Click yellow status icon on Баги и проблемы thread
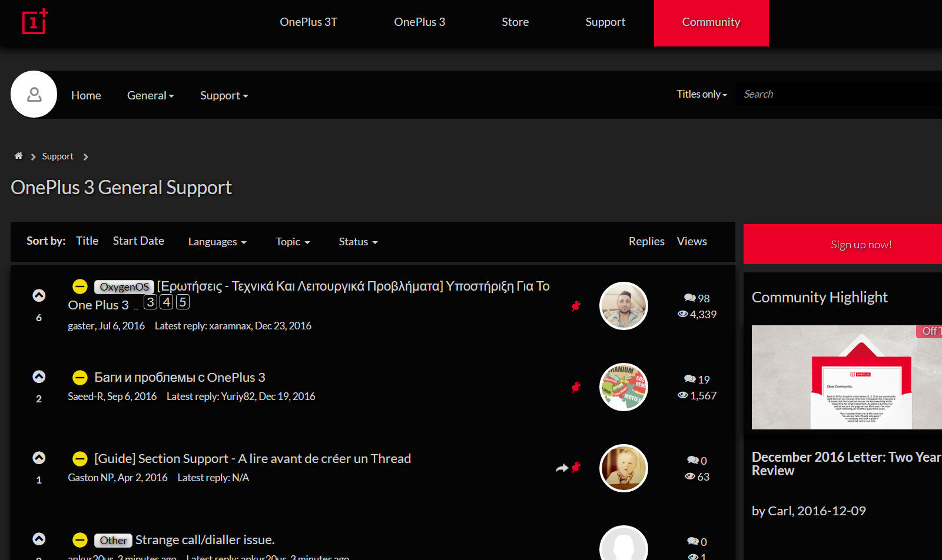942x560 pixels. click(x=80, y=378)
